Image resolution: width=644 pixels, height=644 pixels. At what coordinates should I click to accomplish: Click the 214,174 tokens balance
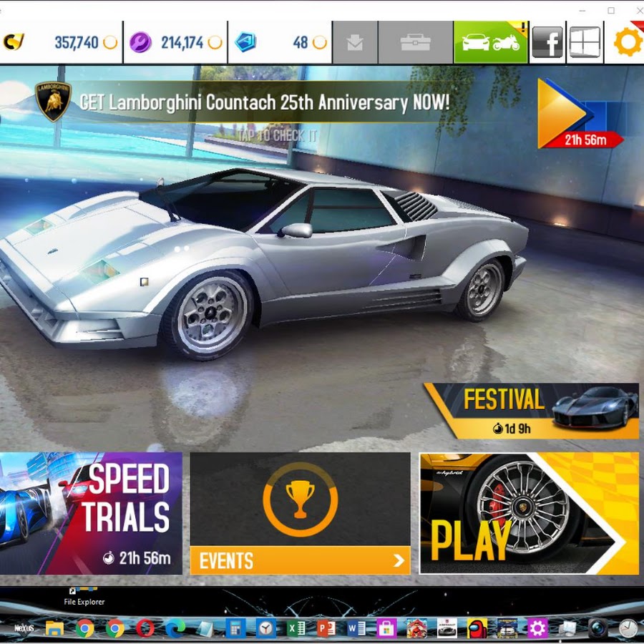coord(182,42)
